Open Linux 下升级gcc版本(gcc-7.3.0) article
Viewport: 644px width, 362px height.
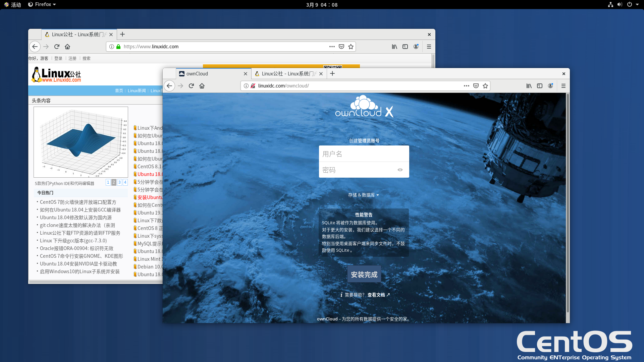73,240
